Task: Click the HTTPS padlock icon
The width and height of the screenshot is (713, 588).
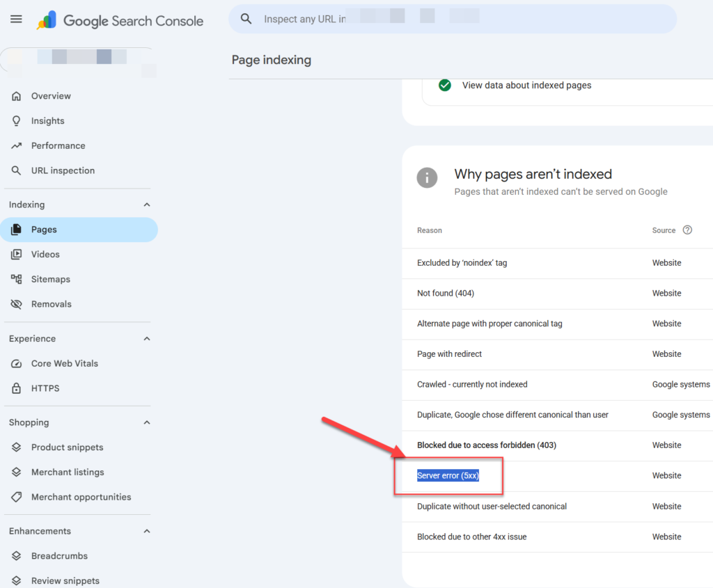Action: [17, 388]
